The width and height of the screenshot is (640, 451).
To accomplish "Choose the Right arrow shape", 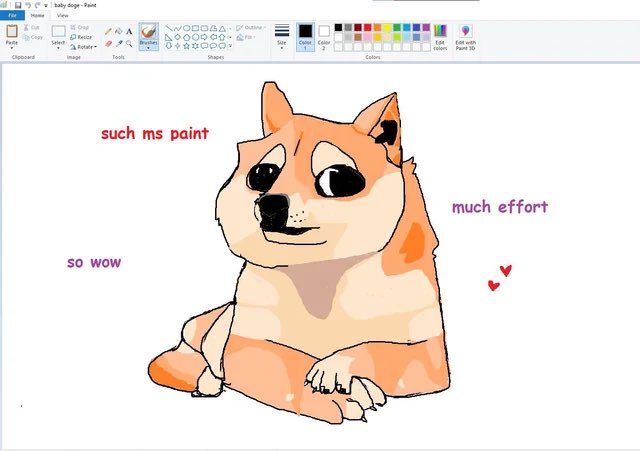I will 204,37.
